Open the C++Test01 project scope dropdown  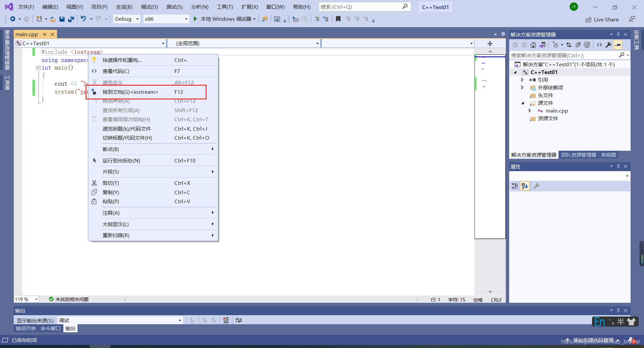coord(90,43)
